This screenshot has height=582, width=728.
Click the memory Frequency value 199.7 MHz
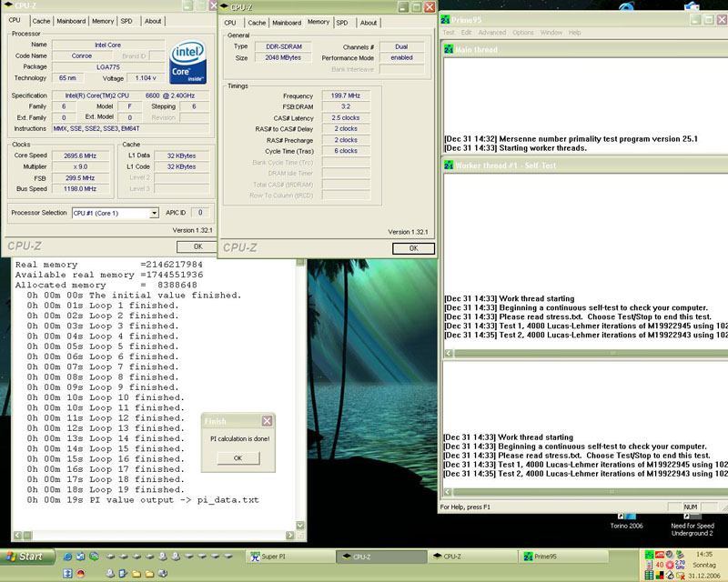coord(346,95)
